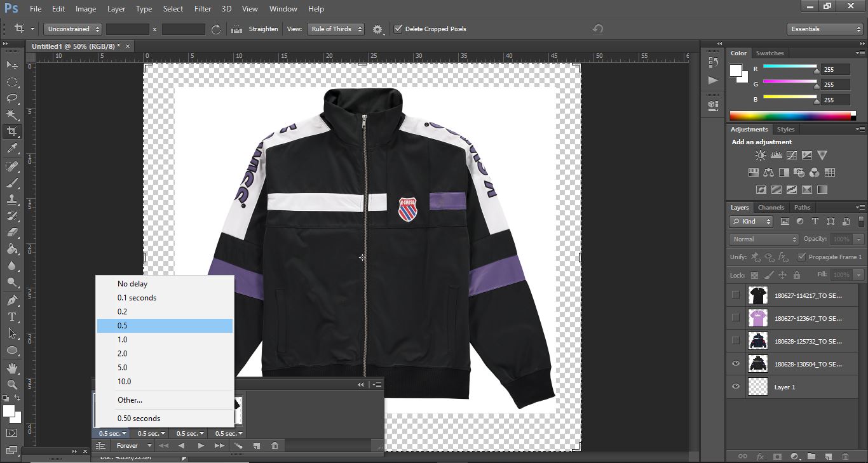Create a new group folder in Layers
The image size is (868, 463).
coord(811,456)
